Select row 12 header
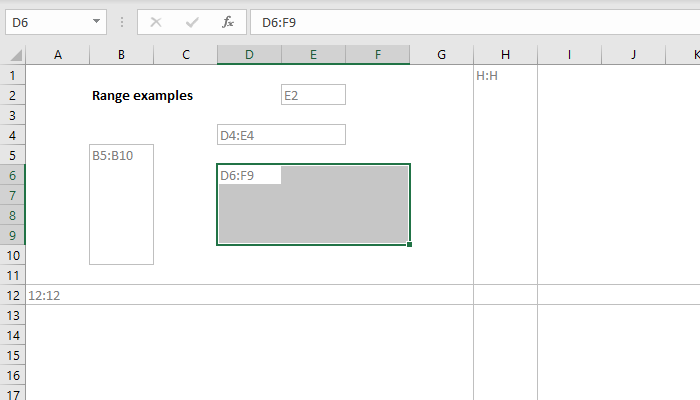 point(13,295)
